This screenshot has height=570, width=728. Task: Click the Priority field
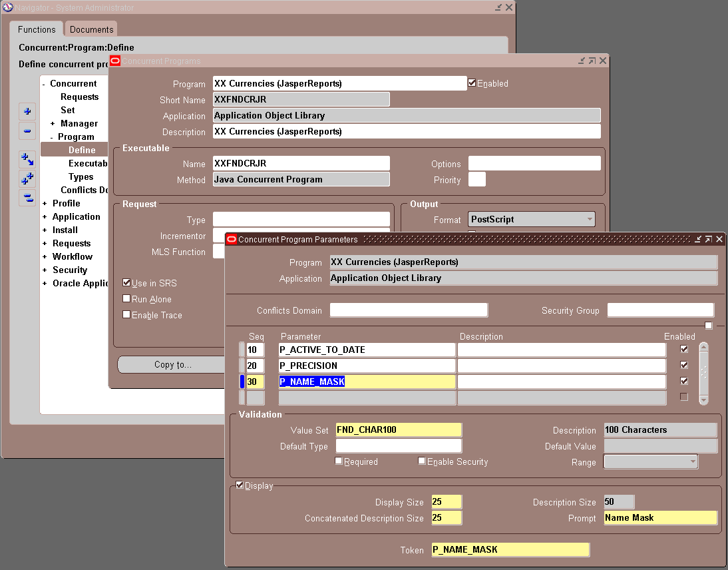[477, 179]
